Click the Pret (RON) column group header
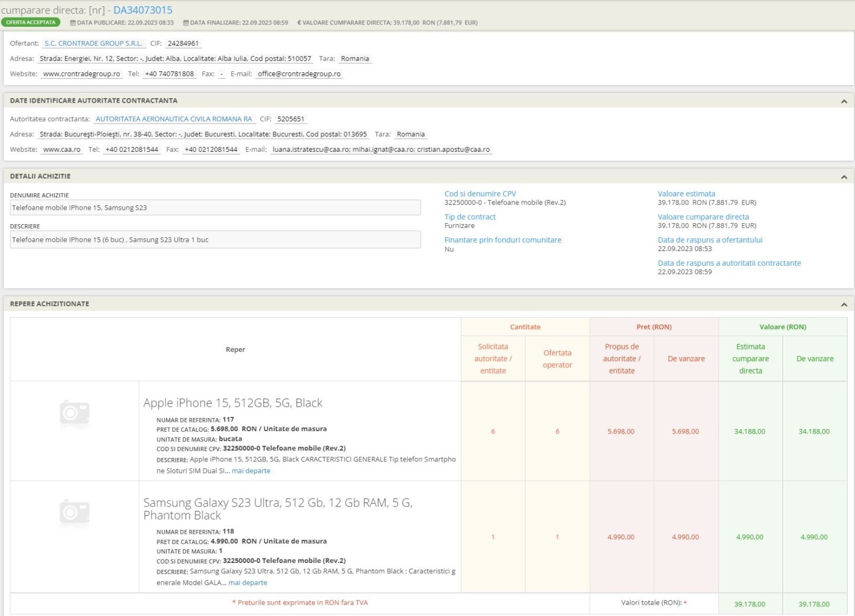855x616 pixels. pyautogui.click(x=654, y=327)
